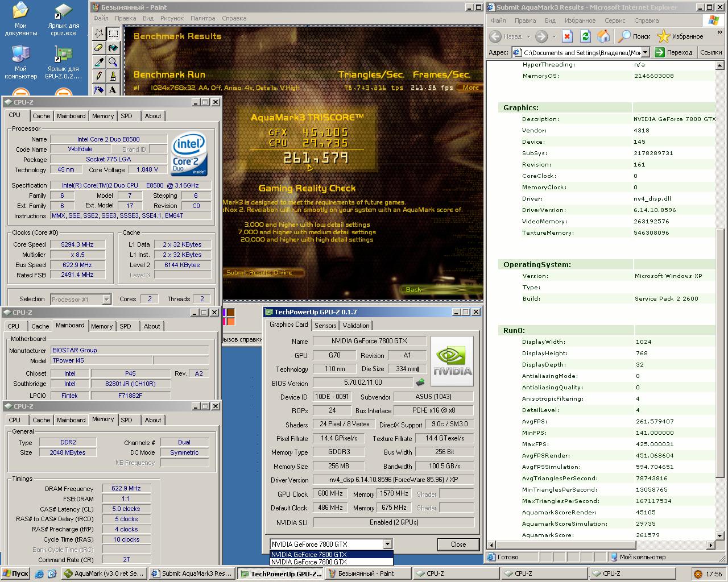Pick the Eraser tool in Paint
Viewport: 728px width, 582px height.
(99, 48)
